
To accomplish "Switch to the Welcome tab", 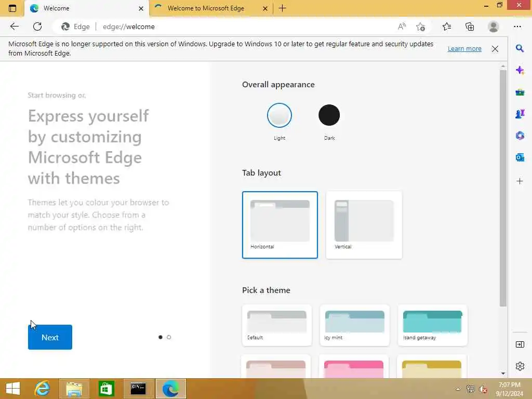I will pyautogui.click(x=87, y=8).
